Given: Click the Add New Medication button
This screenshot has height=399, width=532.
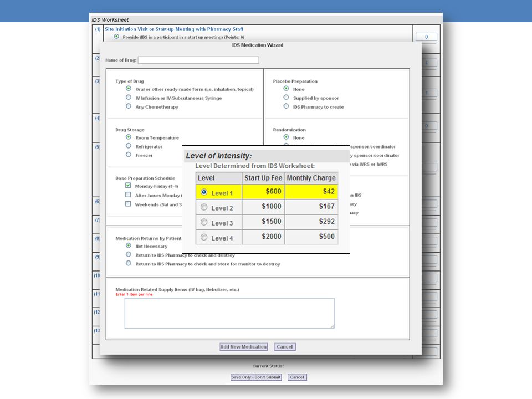Looking at the screenshot, I should click(x=244, y=347).
